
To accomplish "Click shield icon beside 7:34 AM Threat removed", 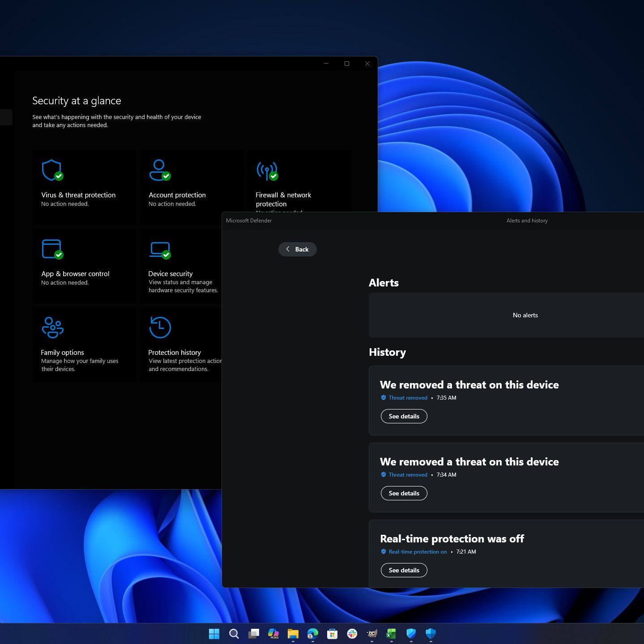I will pos(384,474).
